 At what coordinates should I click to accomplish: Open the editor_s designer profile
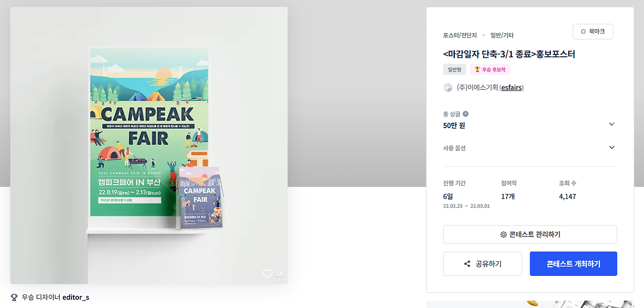point(76,297)
